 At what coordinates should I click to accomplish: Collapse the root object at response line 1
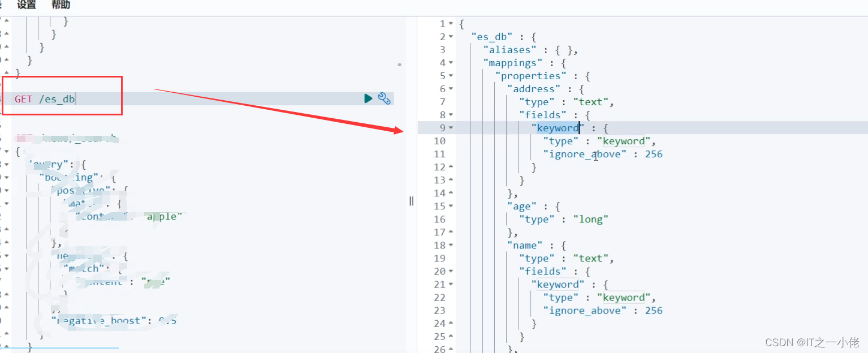(x=451, y=24)
